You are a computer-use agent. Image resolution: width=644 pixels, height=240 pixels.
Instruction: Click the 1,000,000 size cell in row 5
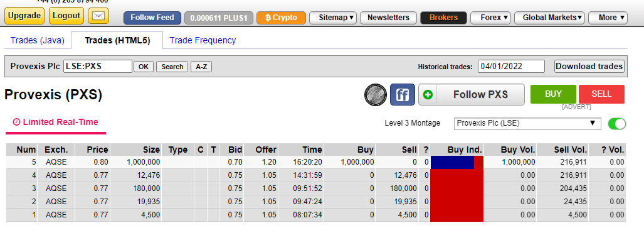[136, 162]
